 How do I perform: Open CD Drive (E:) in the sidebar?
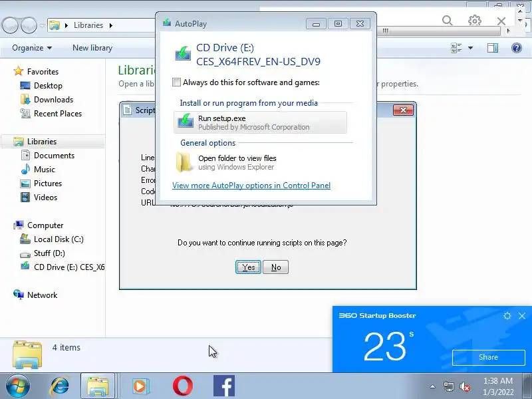pos(69,267)
